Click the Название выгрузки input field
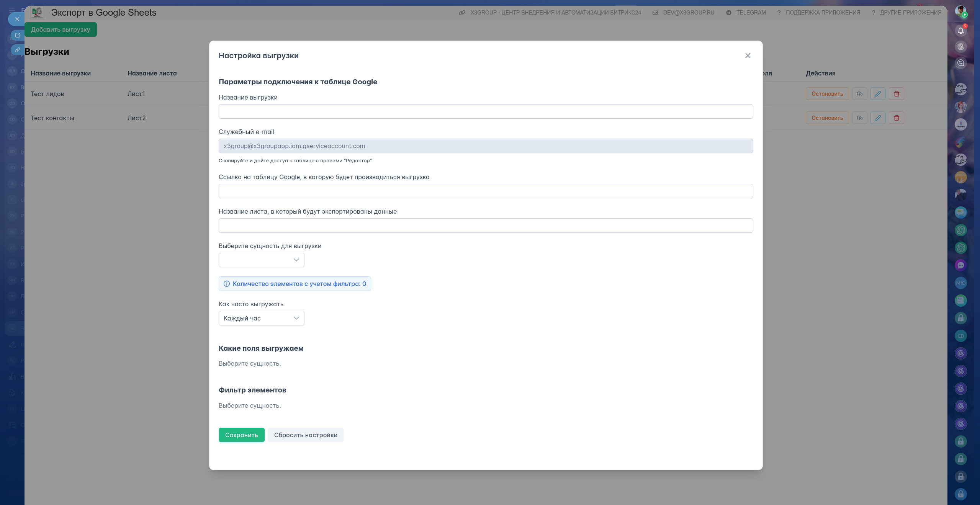 click(x=486, y=111)
